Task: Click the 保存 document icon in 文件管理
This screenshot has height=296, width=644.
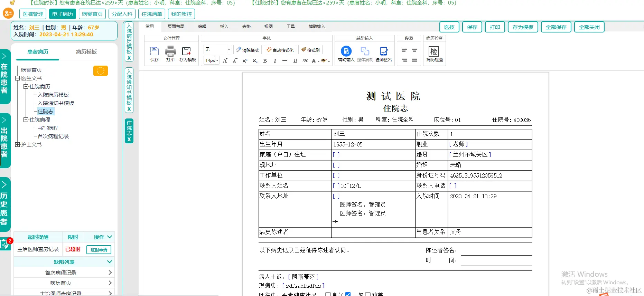Action: pyautogui.click(x=155, y=51)
